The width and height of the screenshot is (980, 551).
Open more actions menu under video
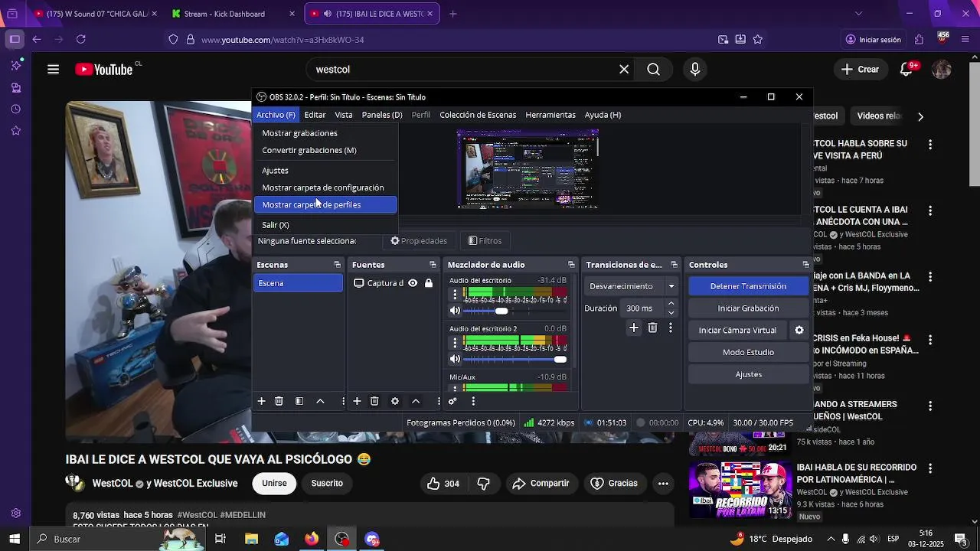tap(663, 484)
